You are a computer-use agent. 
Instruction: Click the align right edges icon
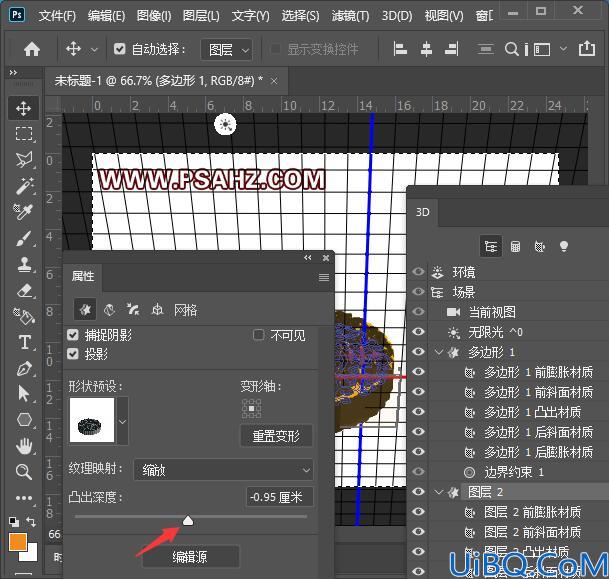[452, 49]
